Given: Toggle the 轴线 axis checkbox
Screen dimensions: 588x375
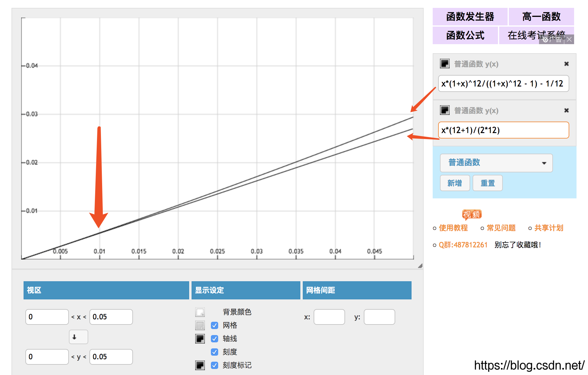Looking at the screenshot, I should 215,339.
